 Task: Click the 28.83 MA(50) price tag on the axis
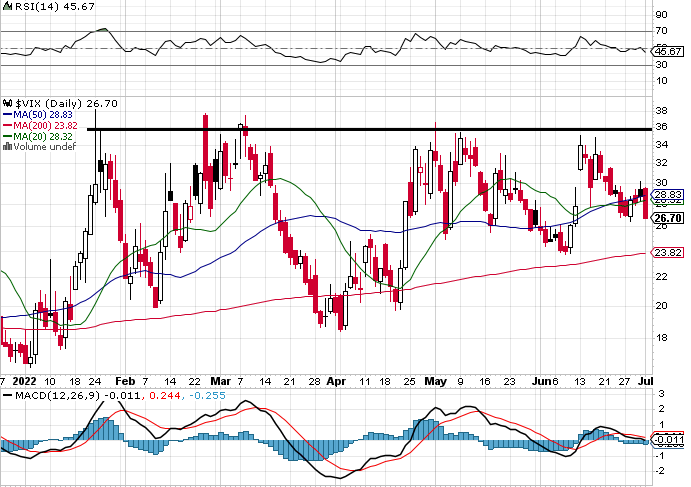[x=668, y=194]
